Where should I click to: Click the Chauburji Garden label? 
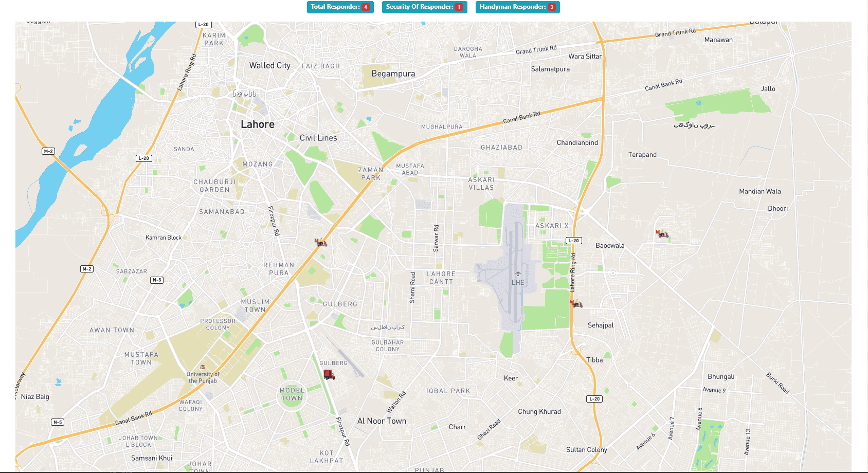(214, 186)
